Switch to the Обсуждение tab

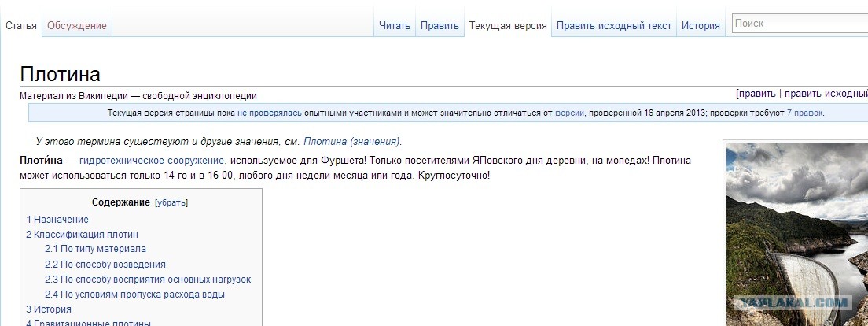tap(77, 25)
